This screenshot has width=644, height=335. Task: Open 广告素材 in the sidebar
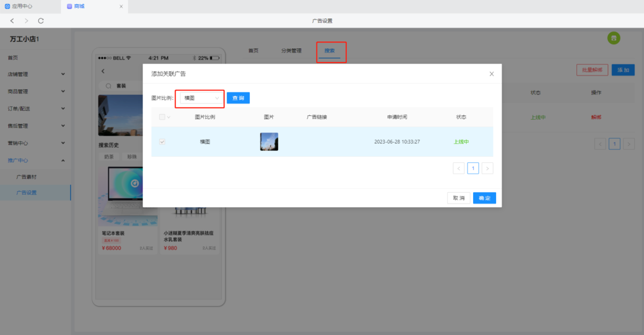[27, 177]
